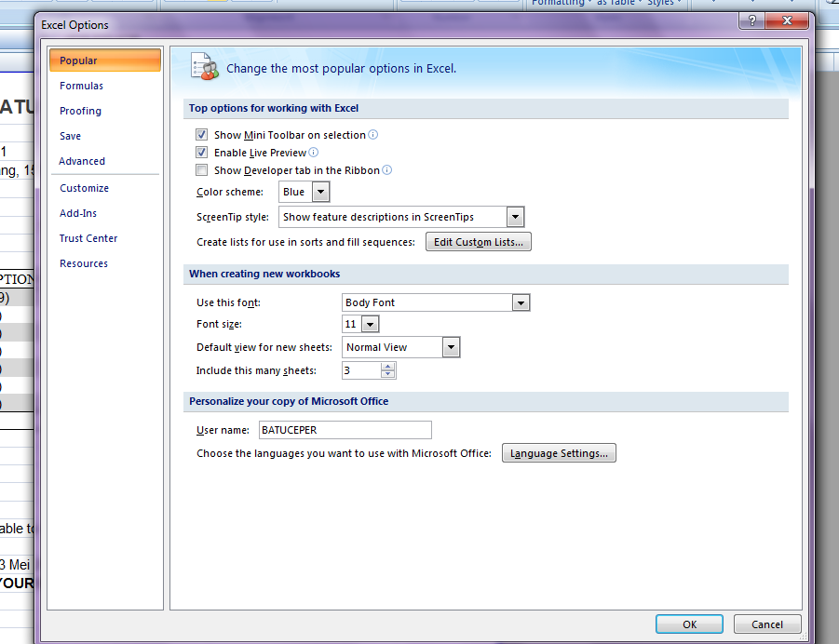Expand the Font size dropdown
Image resolution: width=839 pixels, height=644 pixels.
(370, 324)
